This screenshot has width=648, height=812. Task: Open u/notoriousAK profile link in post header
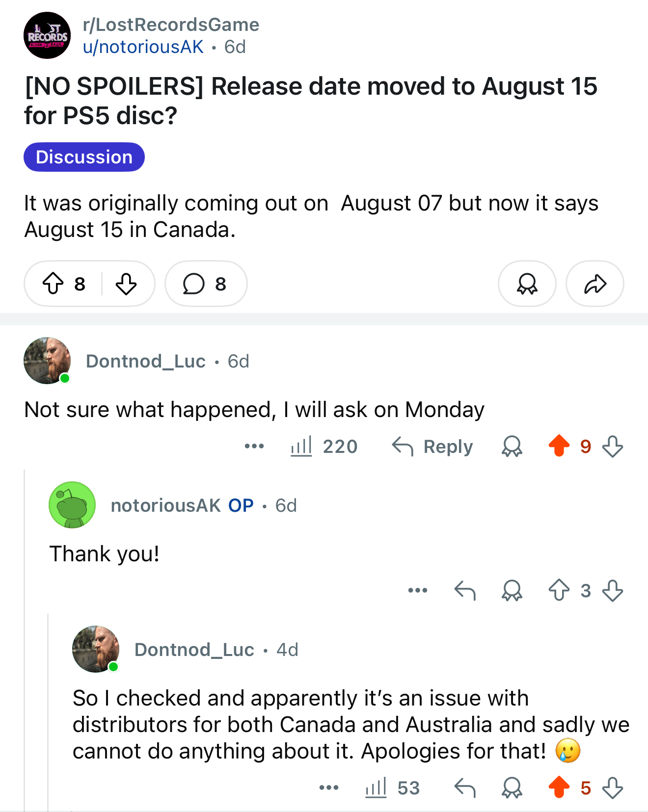coord(143,47)
